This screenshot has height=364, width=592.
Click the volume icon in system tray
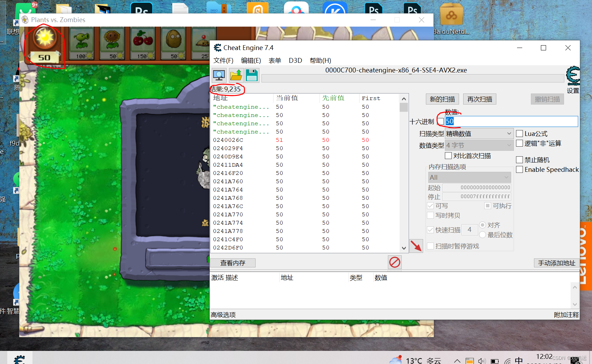pyautogui.click(x=481, y=361)
